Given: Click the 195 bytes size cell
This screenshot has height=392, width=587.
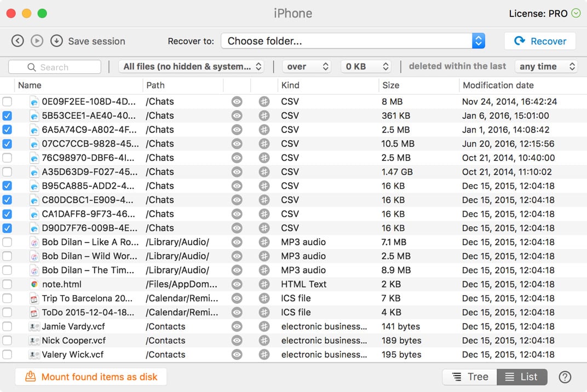Looking at the screenshot, I should tap(401, 355).
